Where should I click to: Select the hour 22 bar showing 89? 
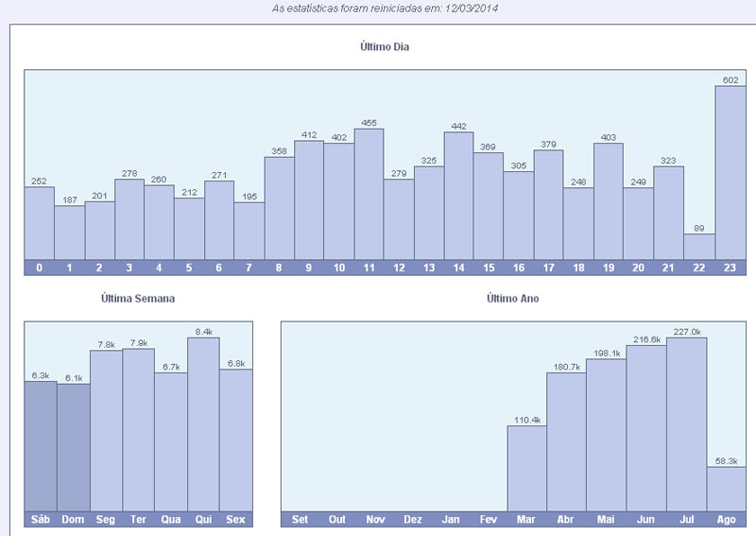click(x=699, y=247)
